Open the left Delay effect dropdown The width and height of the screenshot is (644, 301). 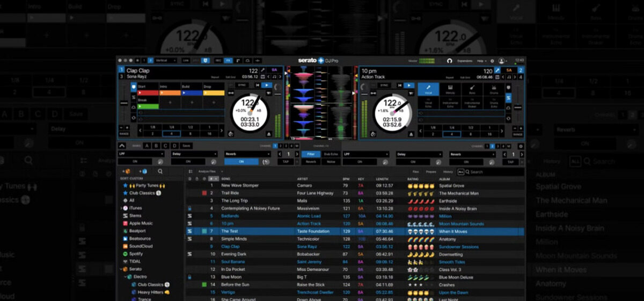coord(194,154)
